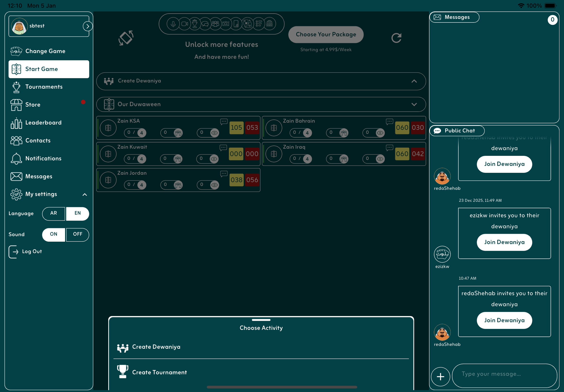
Task: Open Tournaments from the sidebar
Action: 44,87
